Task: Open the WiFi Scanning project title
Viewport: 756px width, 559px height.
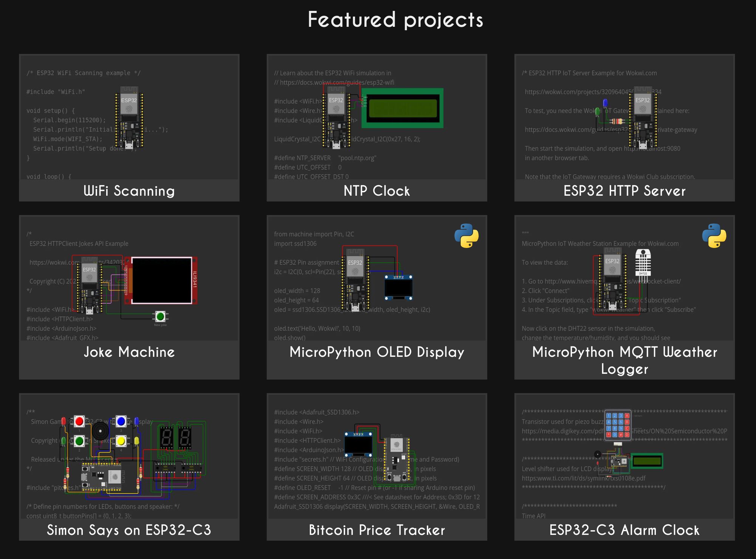Action: (129, 191)
